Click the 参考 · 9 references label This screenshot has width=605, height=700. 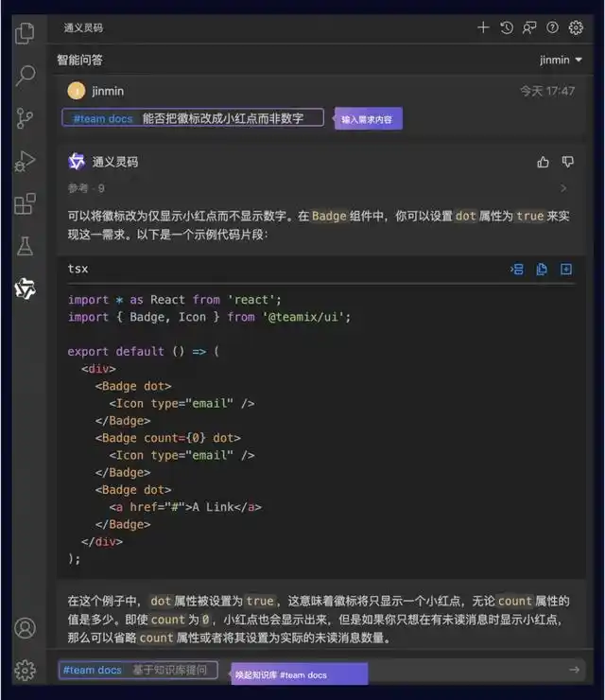point(86,188)
